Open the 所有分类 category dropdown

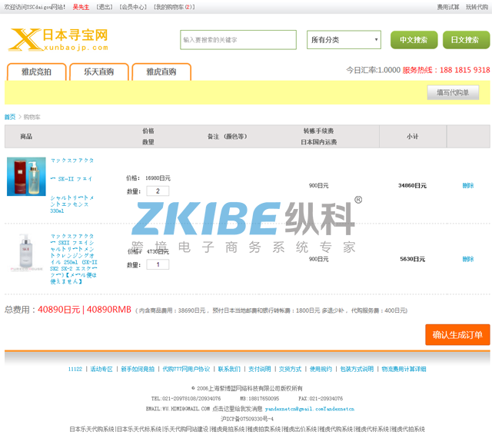(x=344, y=40)
